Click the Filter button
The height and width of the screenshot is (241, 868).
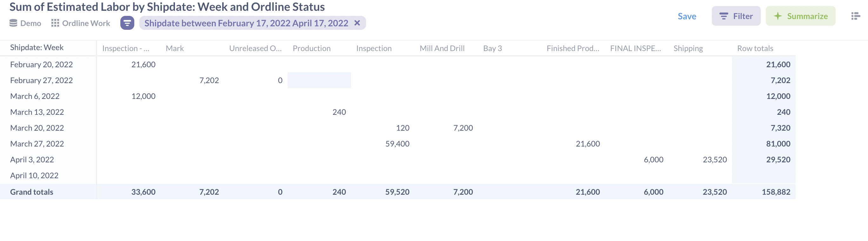(736, 16)
